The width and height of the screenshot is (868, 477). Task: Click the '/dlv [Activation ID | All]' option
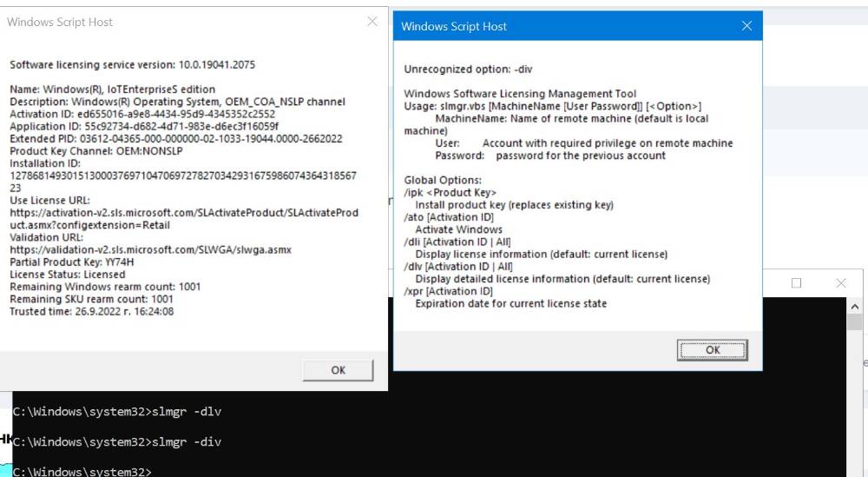[457, 267]
